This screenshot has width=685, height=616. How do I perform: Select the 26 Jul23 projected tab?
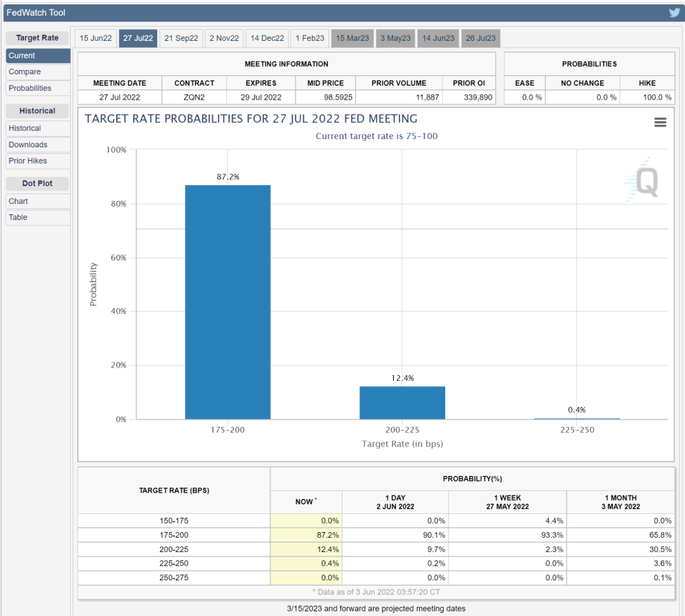(x=480, y=39)
